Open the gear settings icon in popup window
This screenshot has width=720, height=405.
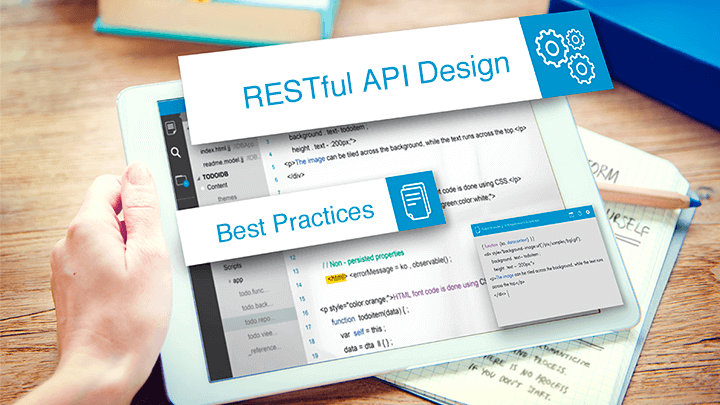coord(588,212)
